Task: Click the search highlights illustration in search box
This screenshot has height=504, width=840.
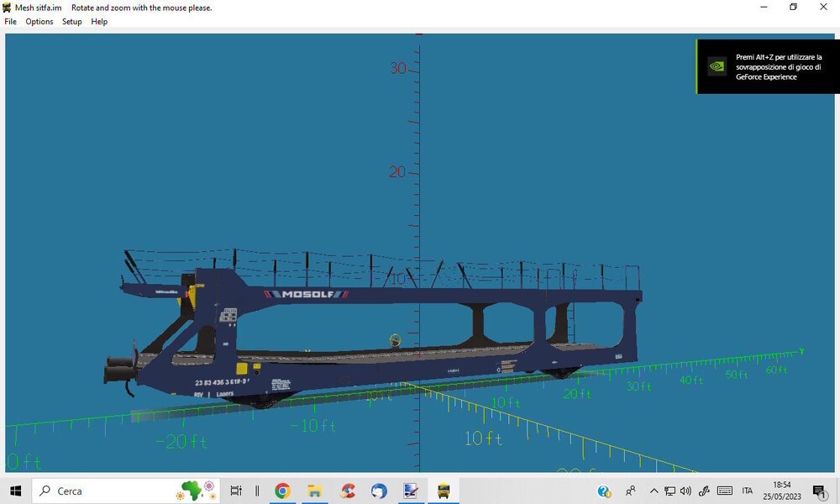Action: tap(196, 490)
